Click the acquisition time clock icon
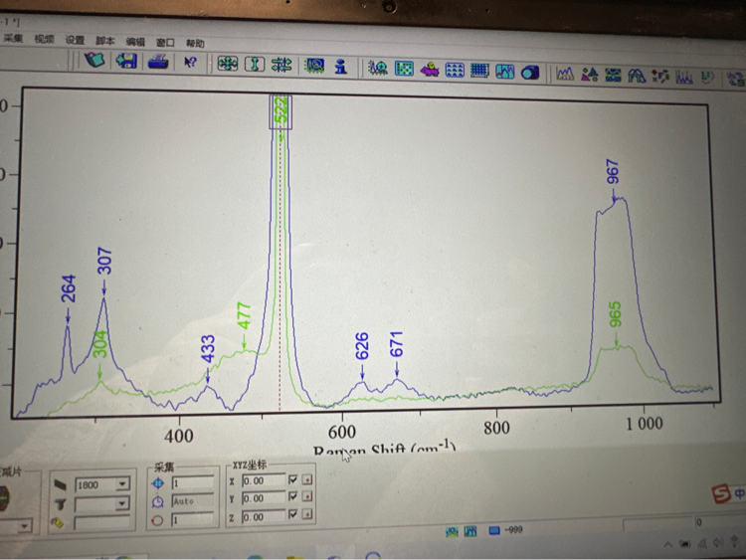Viewport: 746px width, 560px height. tap(158, 502)
